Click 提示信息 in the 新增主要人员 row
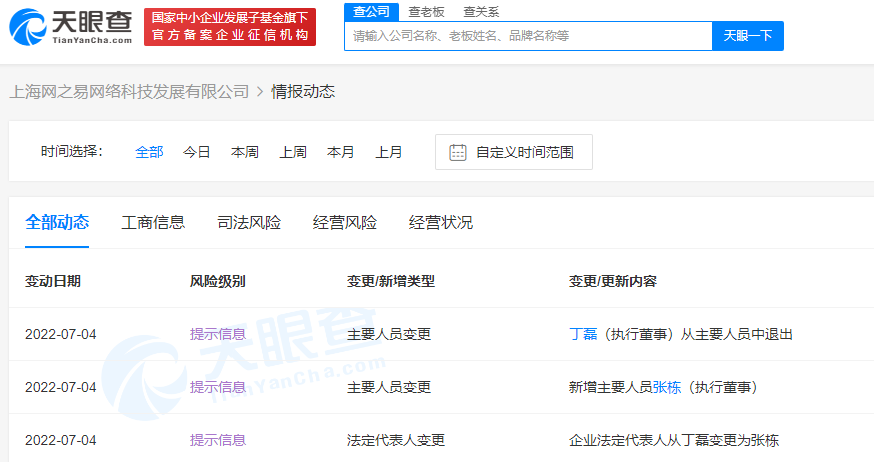Image resolution: width=874 pixels, height=462 pixels. coord(217,387)
